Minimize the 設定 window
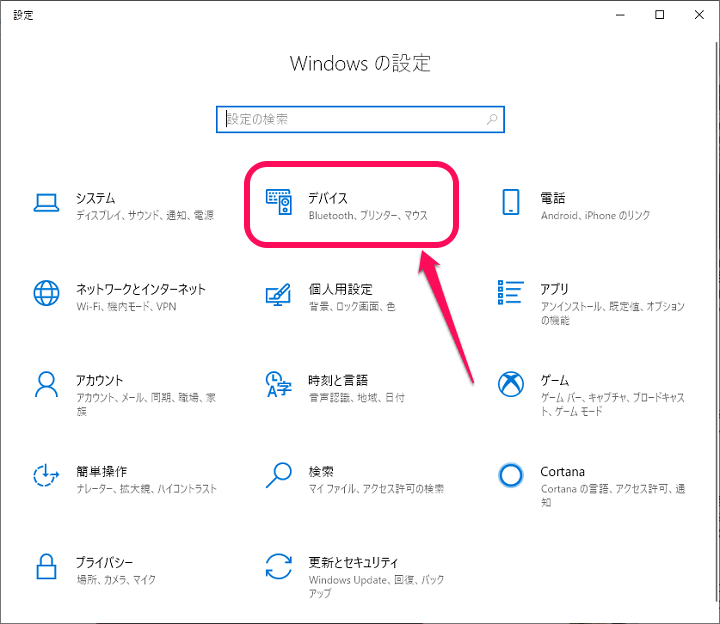The height and width of the screenshot is (624, 720). [x=620, y=15]
